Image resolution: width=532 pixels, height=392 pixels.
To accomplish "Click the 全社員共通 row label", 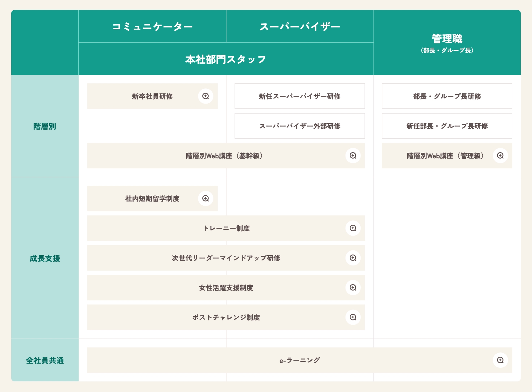I will [x=45, y=360].
